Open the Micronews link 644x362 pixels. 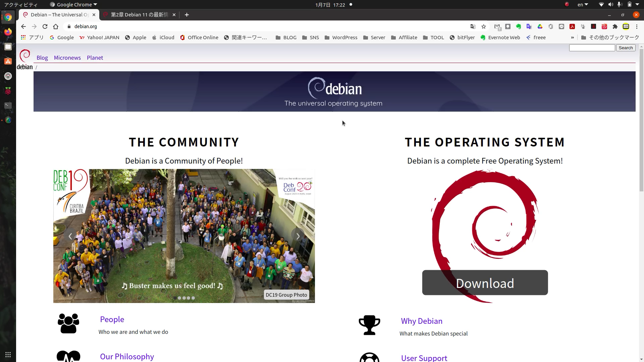coord(67,58)
